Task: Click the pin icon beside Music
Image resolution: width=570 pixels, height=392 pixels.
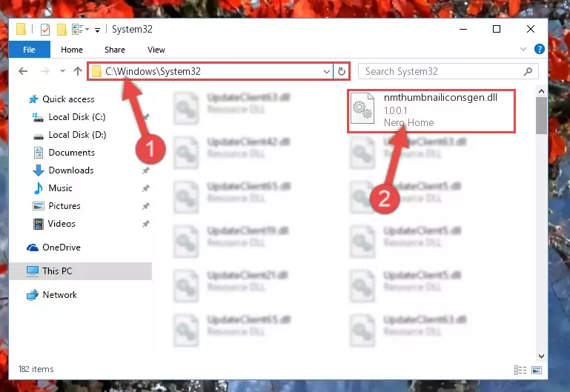Action: [146, 188]
